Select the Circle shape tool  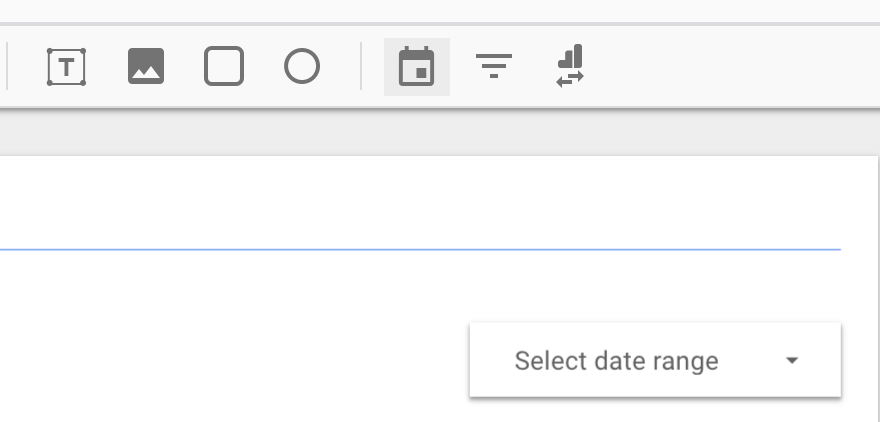[x=302, y=66]
